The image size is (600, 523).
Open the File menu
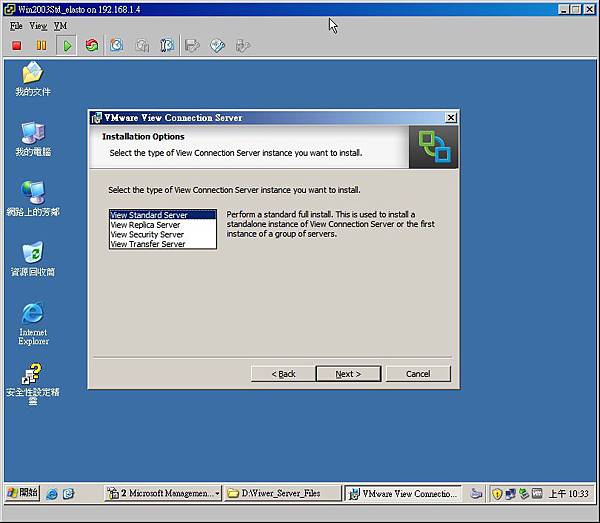[16, 26]
